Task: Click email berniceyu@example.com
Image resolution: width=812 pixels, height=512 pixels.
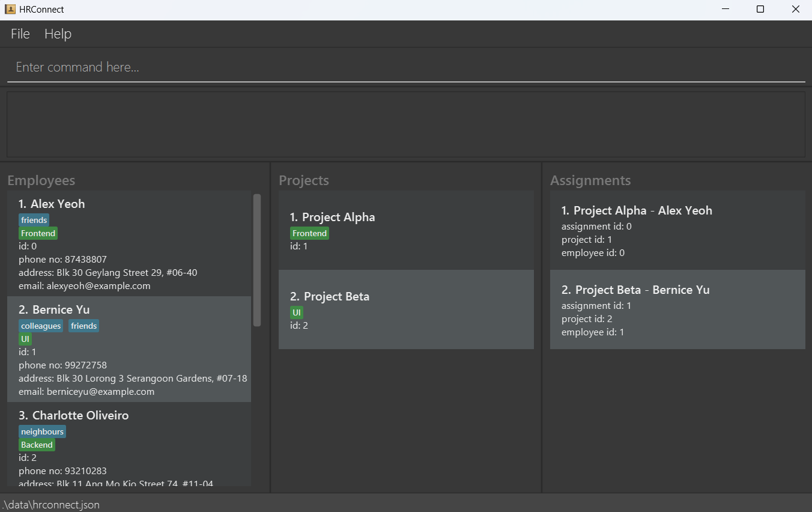Action: tap(86, 392)
